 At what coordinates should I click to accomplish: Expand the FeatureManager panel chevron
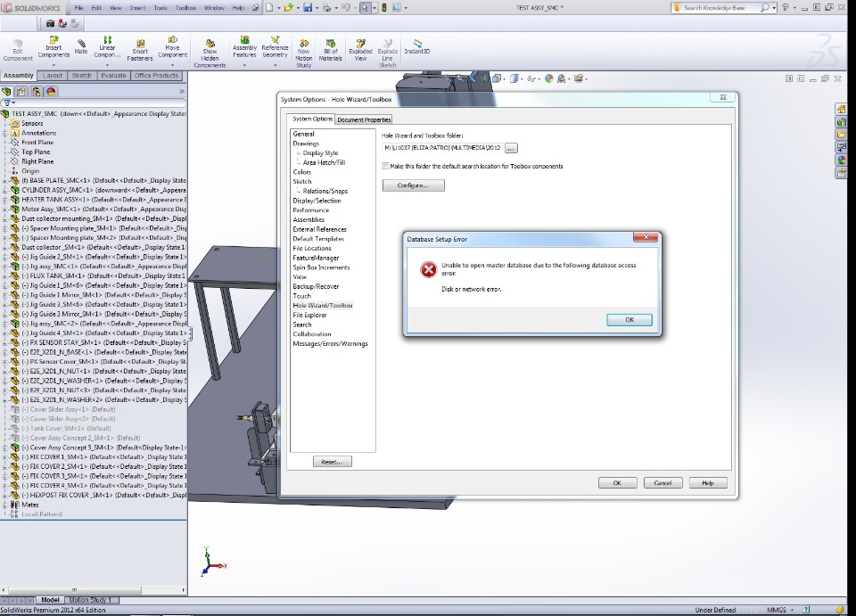click(182, 92)
